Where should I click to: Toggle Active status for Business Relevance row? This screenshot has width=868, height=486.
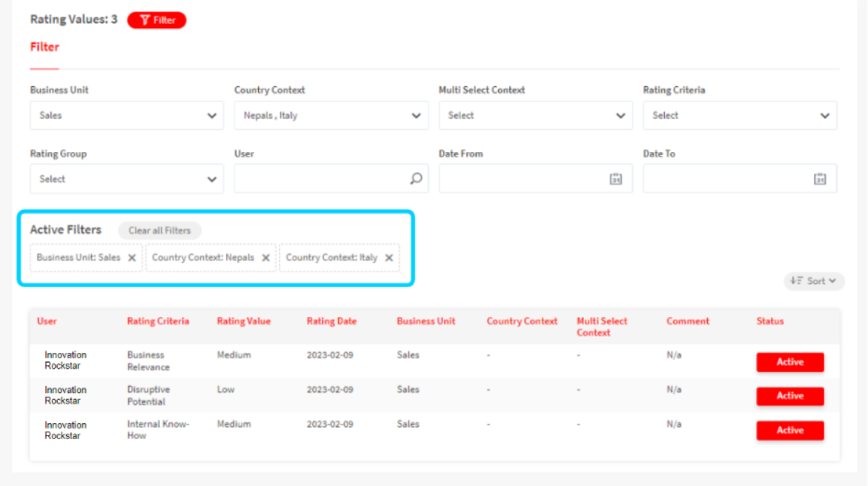[x=789, y=362]
